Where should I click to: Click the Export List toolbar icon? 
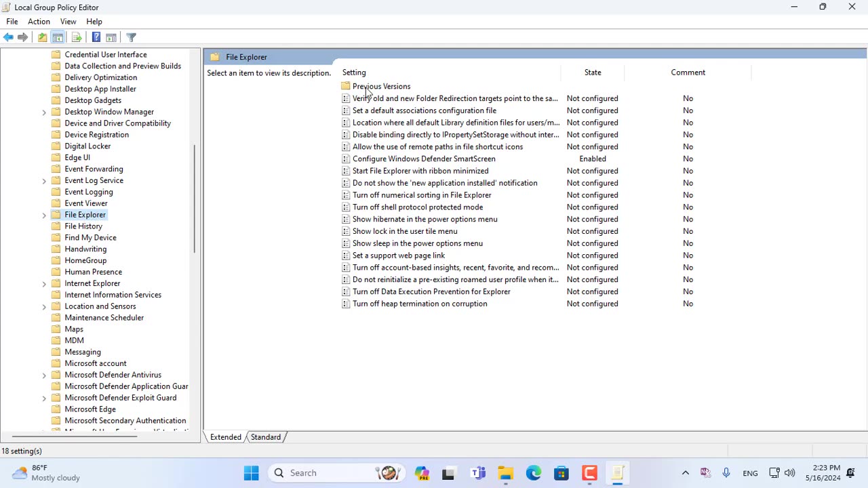tap(76, 37)
